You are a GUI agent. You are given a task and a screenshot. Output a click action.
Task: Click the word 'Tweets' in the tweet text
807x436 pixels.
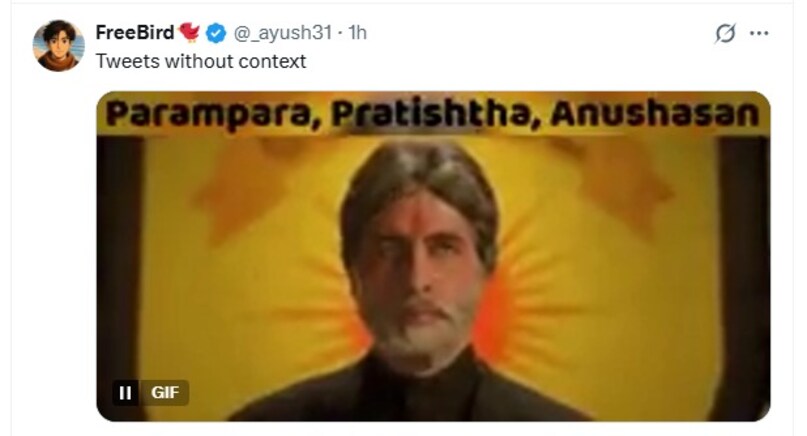tap(128, 61)
